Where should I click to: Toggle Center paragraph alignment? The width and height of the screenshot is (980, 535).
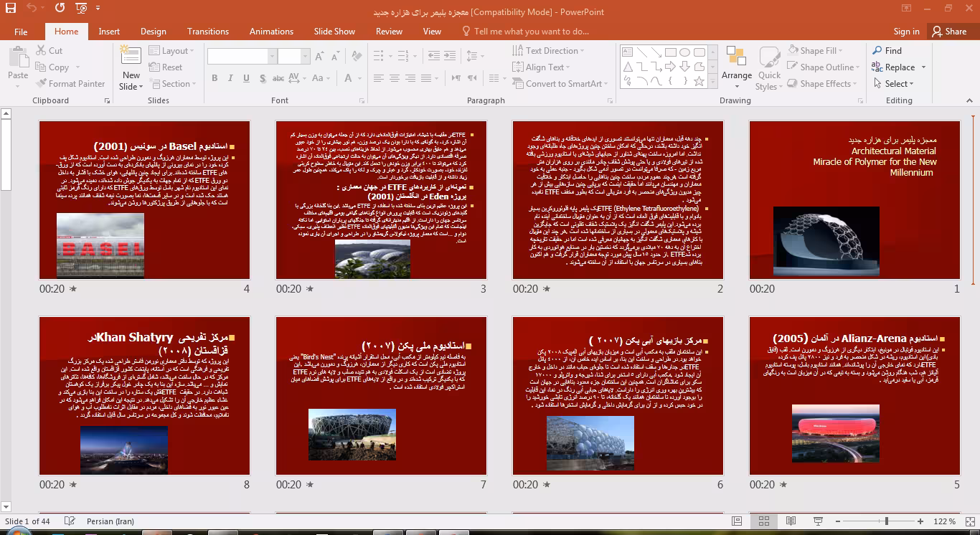[394, 78]
